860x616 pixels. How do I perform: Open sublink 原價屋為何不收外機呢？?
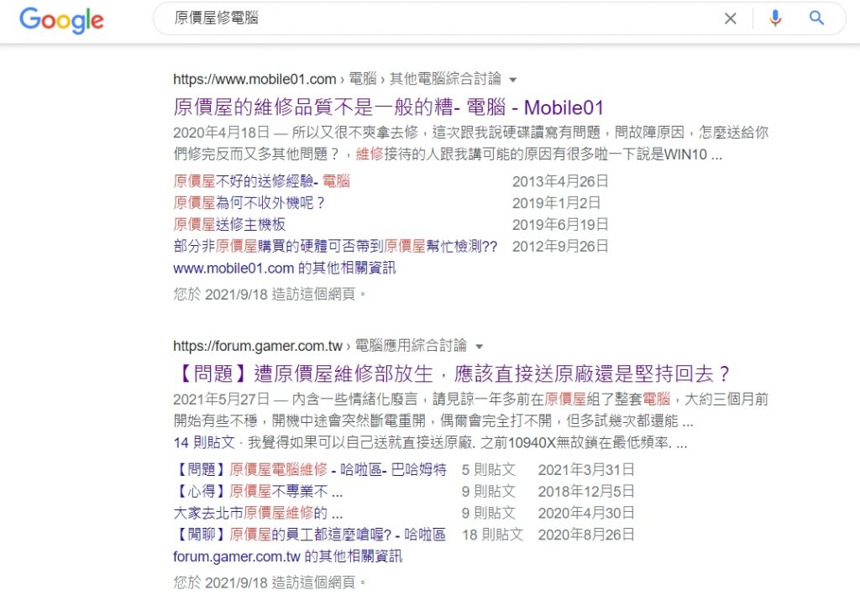pyautogui.click(x=249, y=203)
